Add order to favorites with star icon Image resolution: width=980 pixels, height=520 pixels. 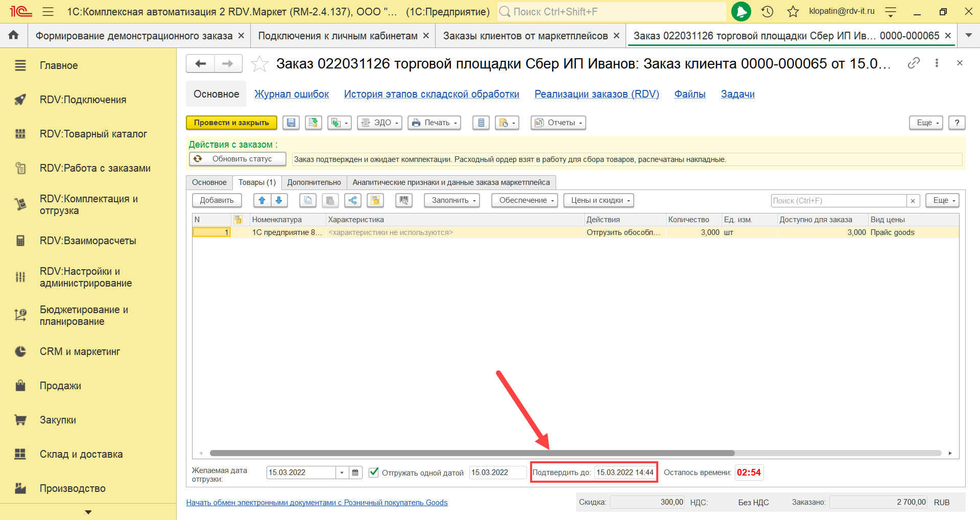point(259,64)
